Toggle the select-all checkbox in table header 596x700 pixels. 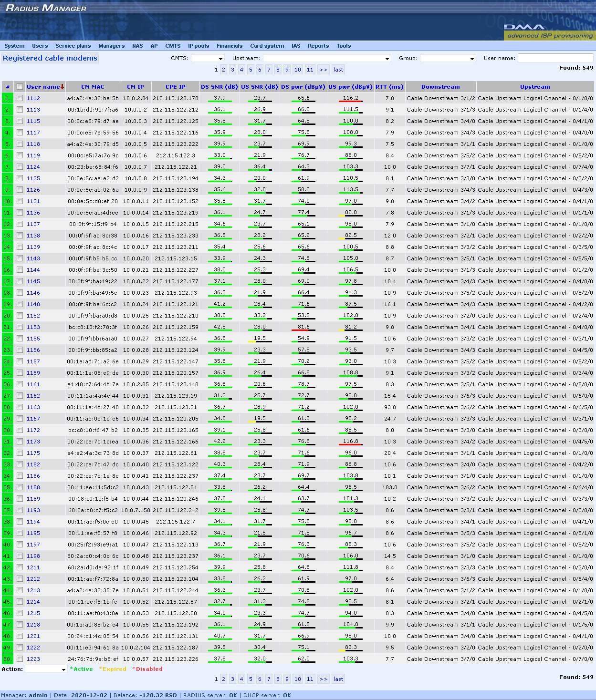20,87
